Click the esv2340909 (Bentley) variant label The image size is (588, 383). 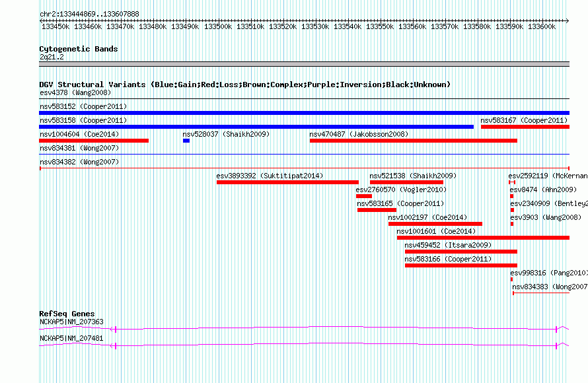tap(549, 203)
